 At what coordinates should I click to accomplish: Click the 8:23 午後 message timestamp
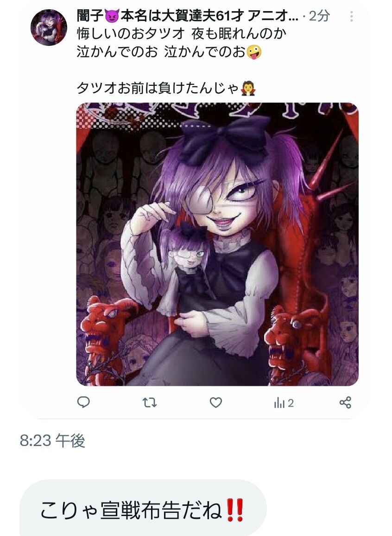pyautogui.click(x=52, y=440)
